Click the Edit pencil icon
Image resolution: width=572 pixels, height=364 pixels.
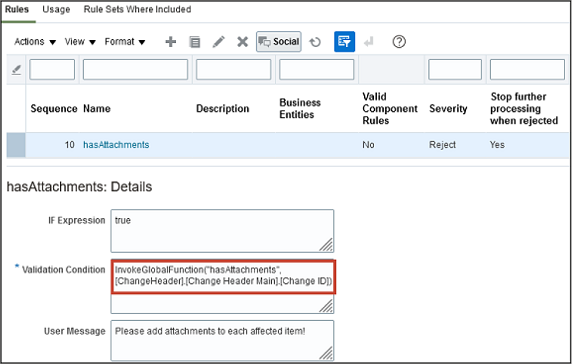tap(219, 42)
